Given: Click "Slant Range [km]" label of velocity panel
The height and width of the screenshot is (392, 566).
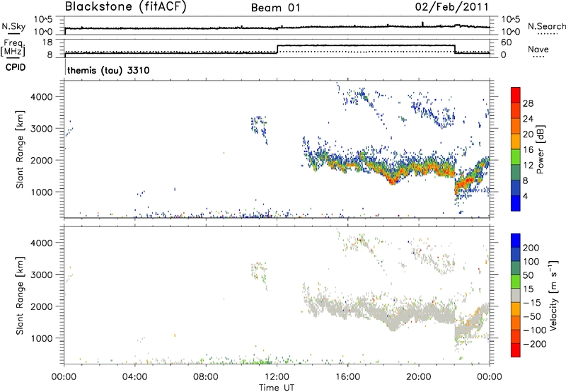Looking at the screenshot, I should click(20, 296).
